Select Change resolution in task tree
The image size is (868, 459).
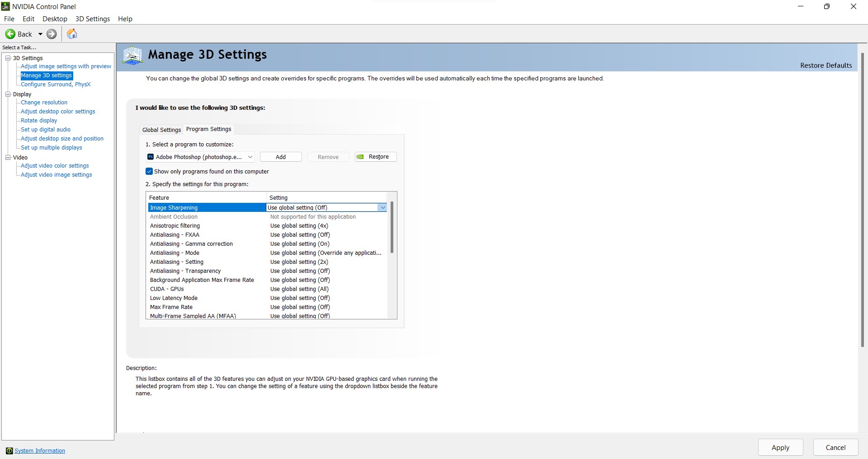click(x=44, y=103)
